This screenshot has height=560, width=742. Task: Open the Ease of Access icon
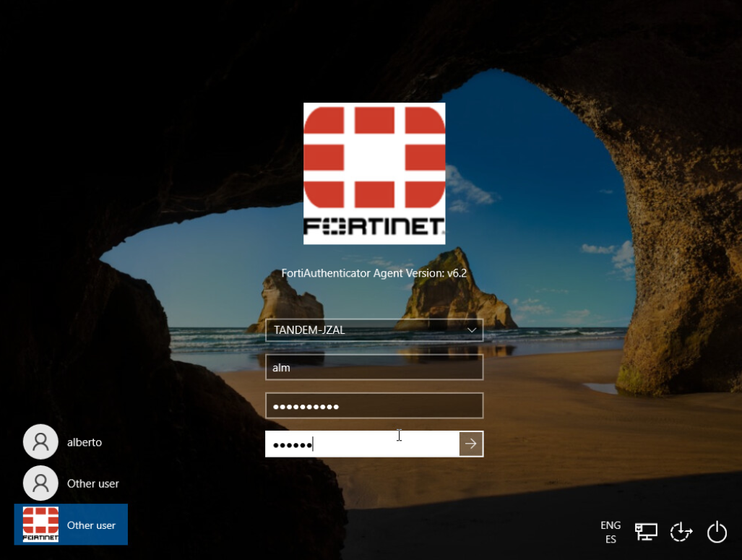681,532
